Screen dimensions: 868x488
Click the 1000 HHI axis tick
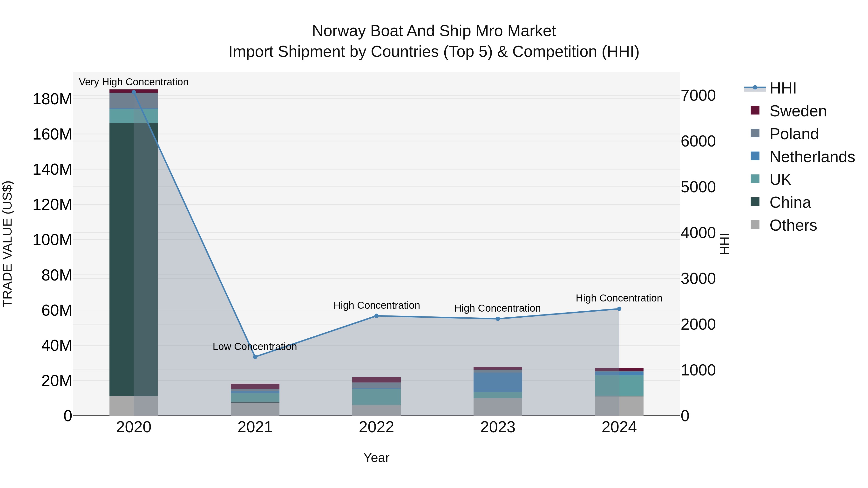coord(698,370)
